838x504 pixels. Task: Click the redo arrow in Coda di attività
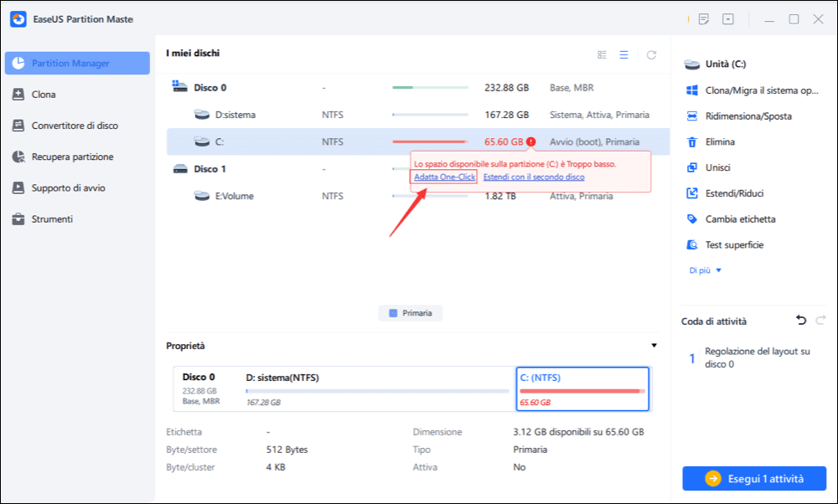click(820, 321)
